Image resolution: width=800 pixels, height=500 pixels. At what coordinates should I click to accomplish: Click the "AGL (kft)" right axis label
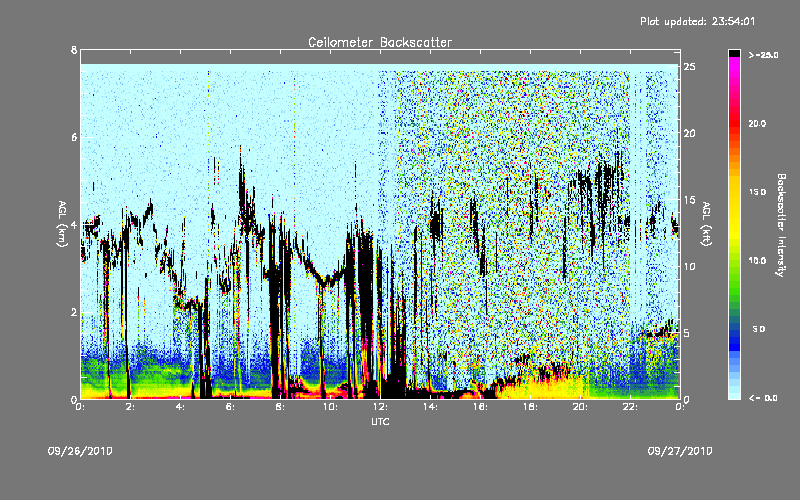click(x=707, y=224)
